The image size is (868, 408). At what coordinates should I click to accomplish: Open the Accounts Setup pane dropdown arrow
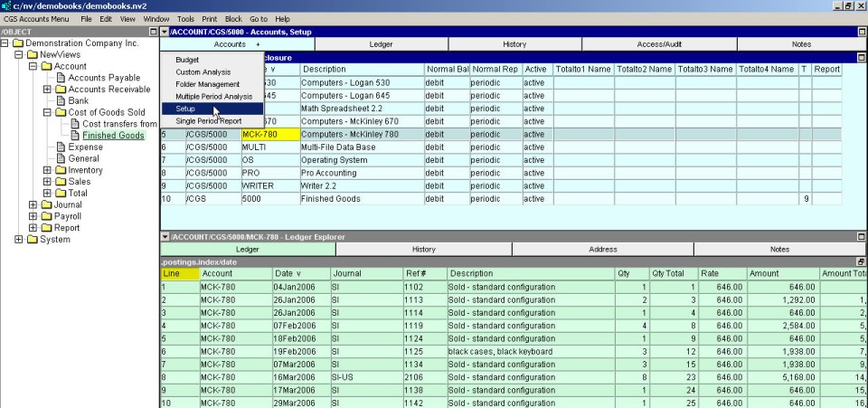pos(165,32)
